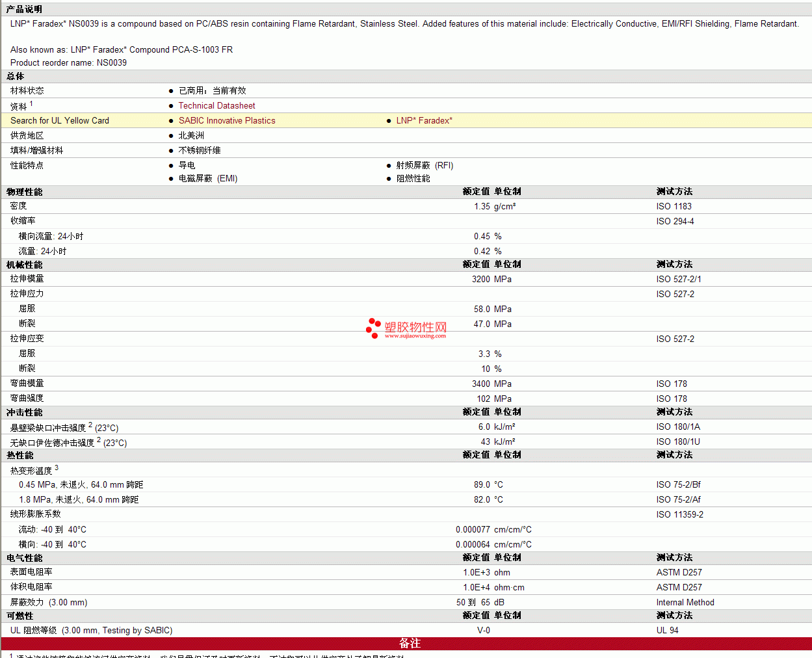Click the 电气性能 section header

click(x=24, y=558)
